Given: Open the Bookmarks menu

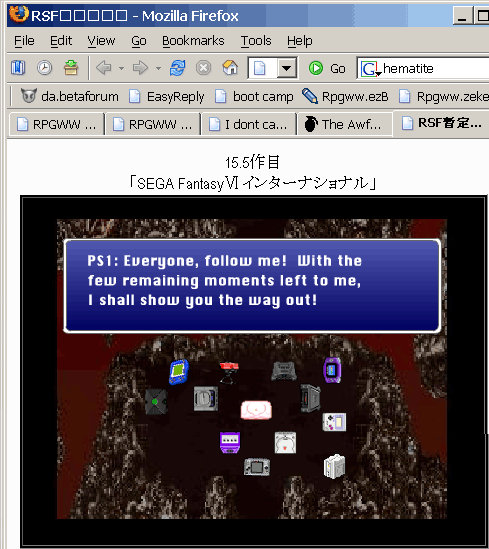Looking at the screenshot, I should (193, 41).
